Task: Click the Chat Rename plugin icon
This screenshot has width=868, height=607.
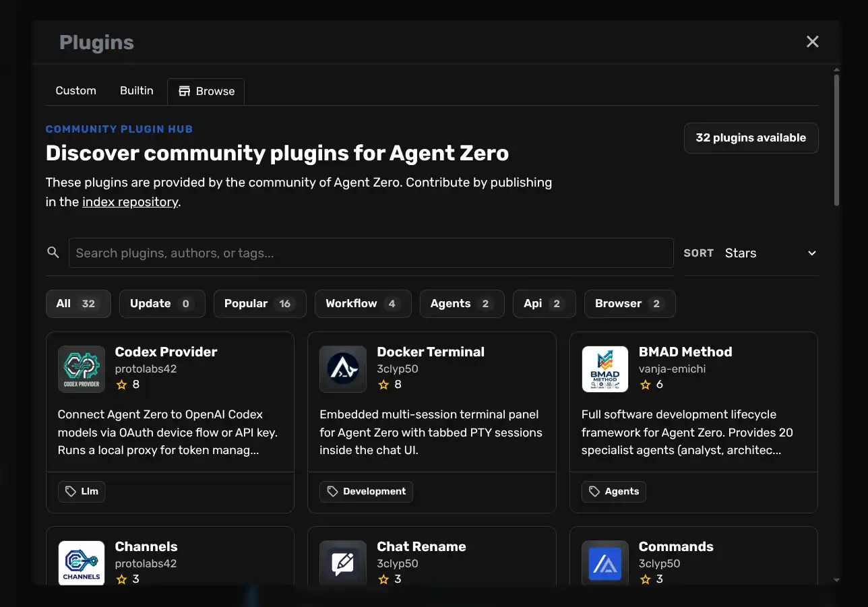Action: [342, 563]
